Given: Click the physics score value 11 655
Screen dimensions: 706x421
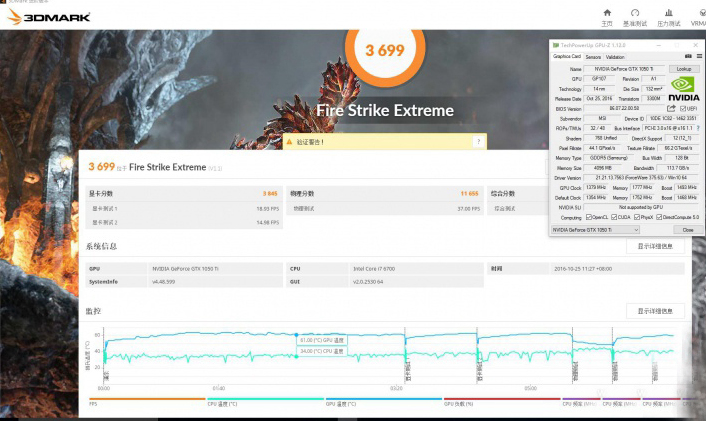Looking at the screenshot, I should [x=469, y=194].
